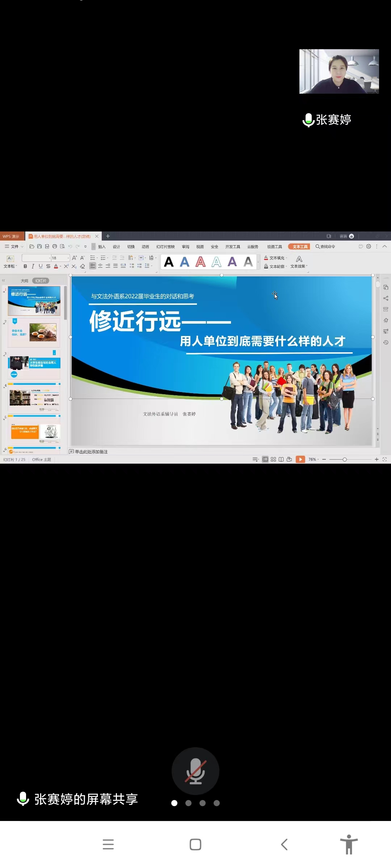The image size is (391, 868).
Task: Decrease font size with the A- icon
Action: 83,258
